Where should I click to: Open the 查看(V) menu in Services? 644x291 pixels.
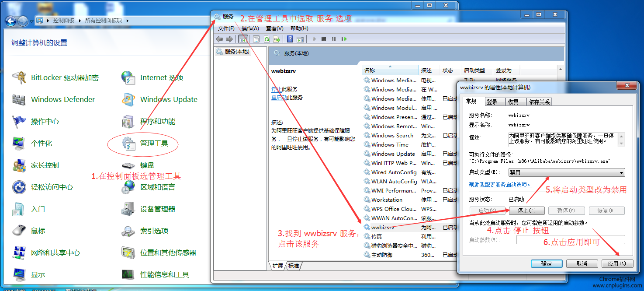(275, 28)
